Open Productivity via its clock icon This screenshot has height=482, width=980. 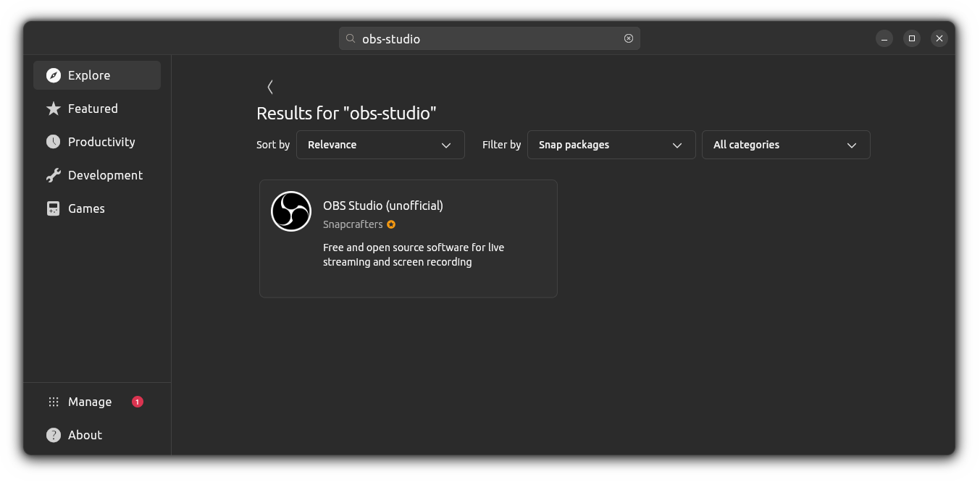click(53, 142)
